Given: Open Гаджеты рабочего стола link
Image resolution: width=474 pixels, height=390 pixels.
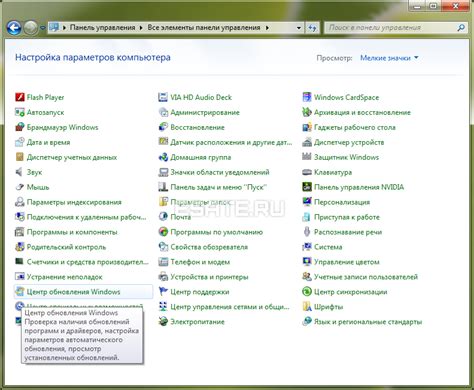Looking at the screenshot, I should pos(355,127).
